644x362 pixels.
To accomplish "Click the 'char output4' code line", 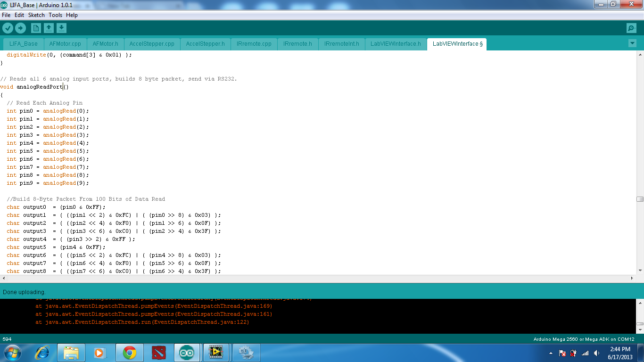I will tap(71, 239).
